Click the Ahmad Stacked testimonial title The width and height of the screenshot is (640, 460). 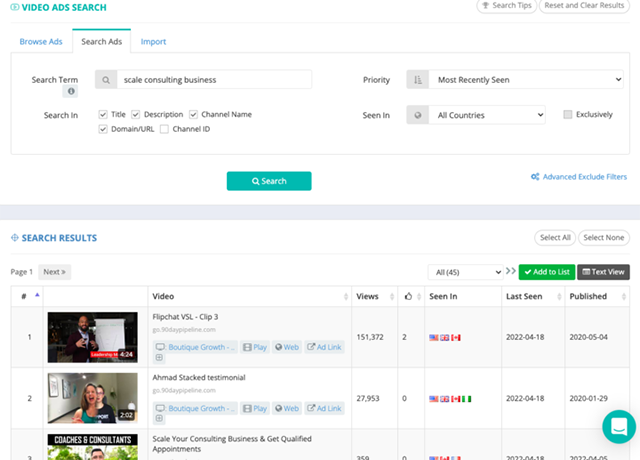pyautogui.click(x=199, y=378)
